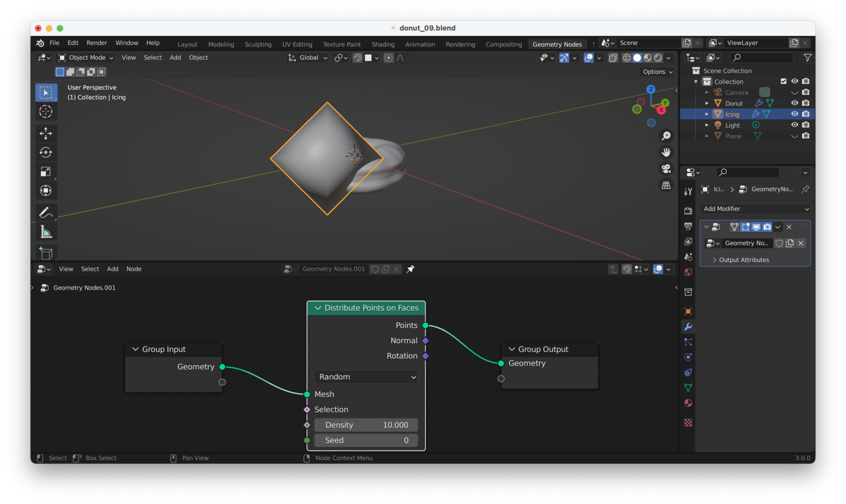Viewport: 846px width, 504px height.
Task: Click the Density value field
Action: tap(366, 425)
